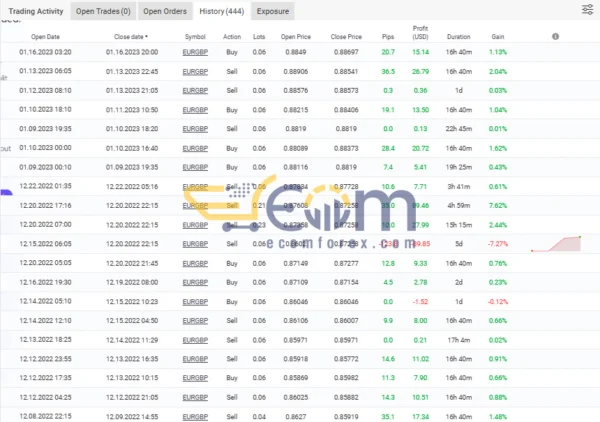Click close date 12.19.2022 08:00
The height and width of the screenshot is (422, 600).
132,282
